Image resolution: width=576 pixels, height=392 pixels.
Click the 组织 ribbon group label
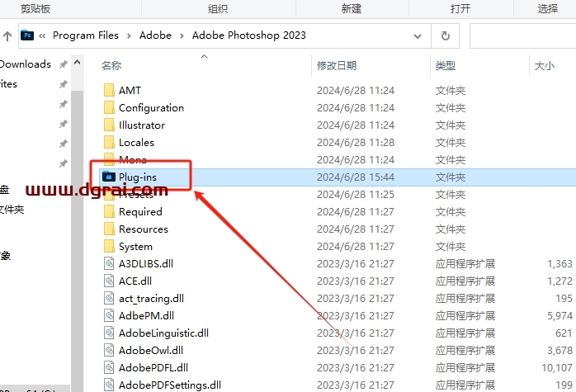[218, 8]
